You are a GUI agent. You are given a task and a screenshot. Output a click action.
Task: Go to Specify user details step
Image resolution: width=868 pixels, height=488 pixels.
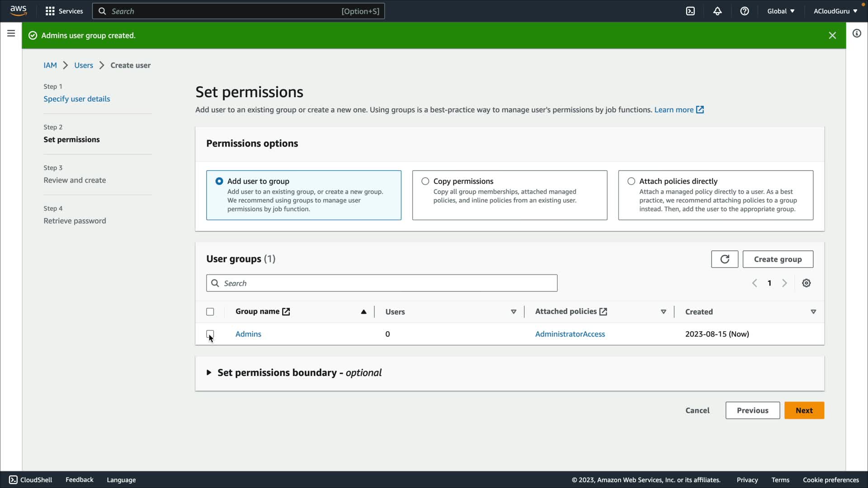77,99
